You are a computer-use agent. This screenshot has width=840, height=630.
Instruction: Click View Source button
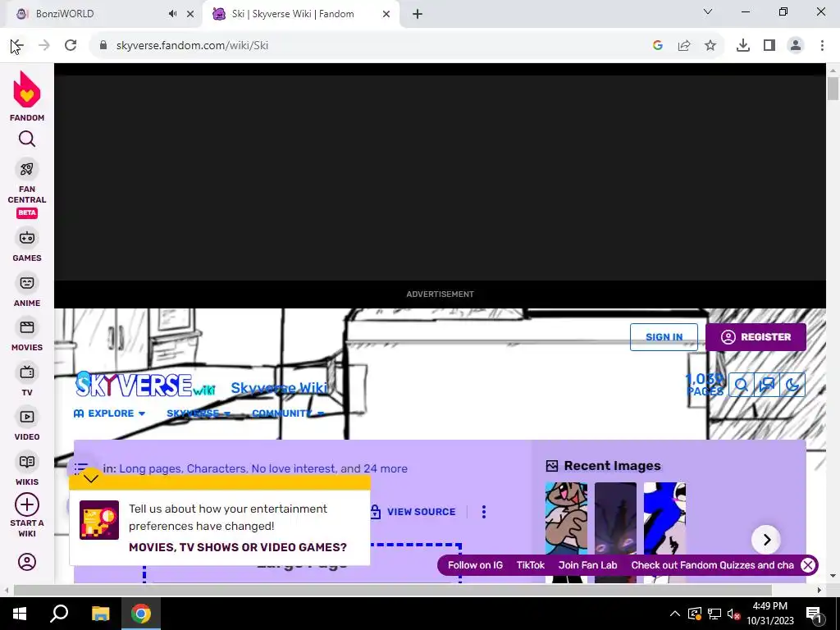coord(413,512)
